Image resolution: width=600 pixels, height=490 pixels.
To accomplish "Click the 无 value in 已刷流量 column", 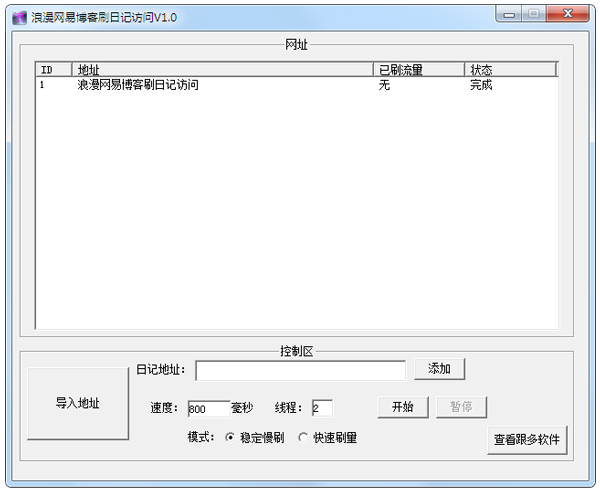I will [384, 85].
